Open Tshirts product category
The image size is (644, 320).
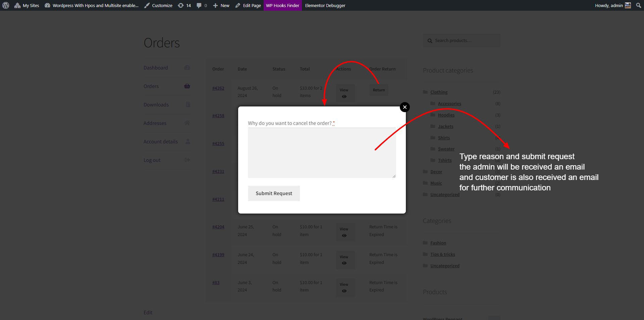444,161
